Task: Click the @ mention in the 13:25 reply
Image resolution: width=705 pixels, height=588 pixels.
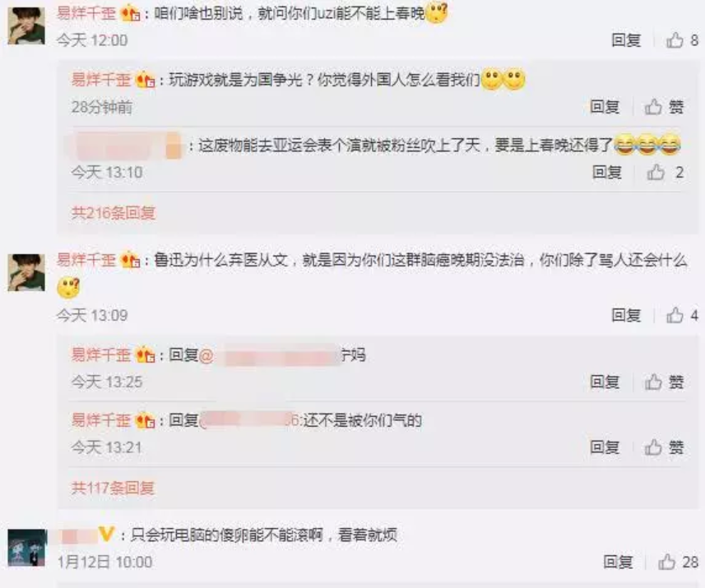Action: [x=276, y=355]
